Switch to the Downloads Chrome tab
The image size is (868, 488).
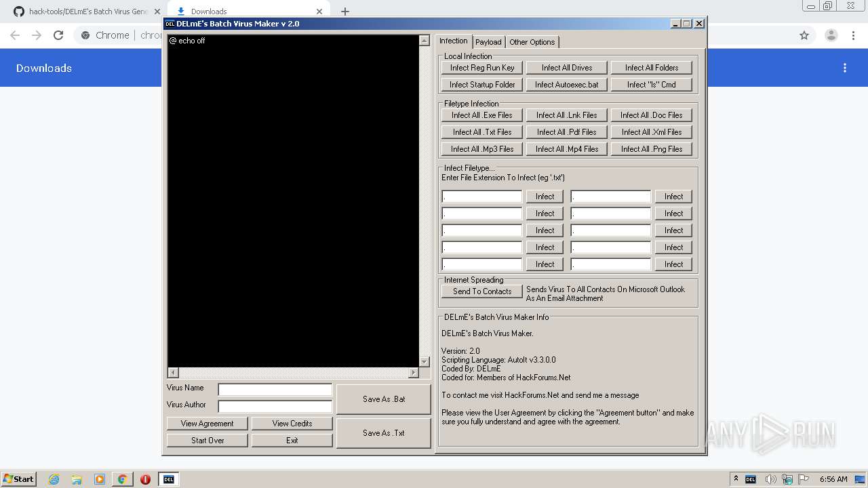click(248, 12)
